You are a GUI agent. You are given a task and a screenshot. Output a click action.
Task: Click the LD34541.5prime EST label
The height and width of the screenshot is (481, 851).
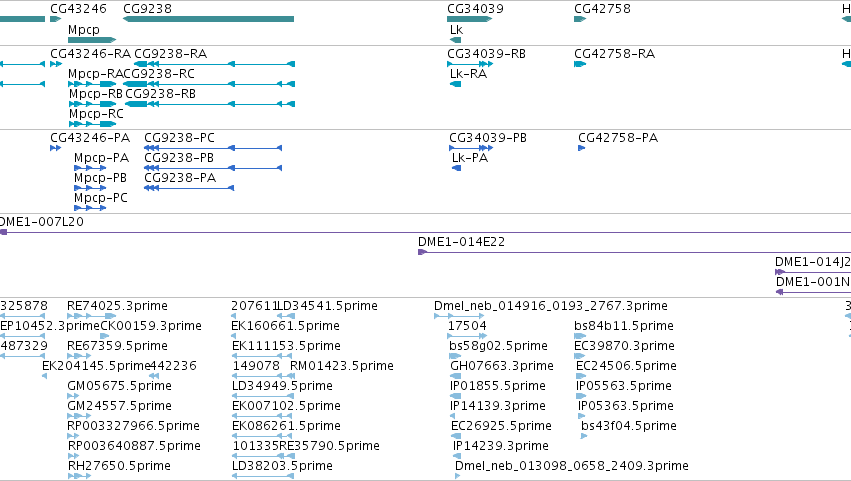coord(327,306)
